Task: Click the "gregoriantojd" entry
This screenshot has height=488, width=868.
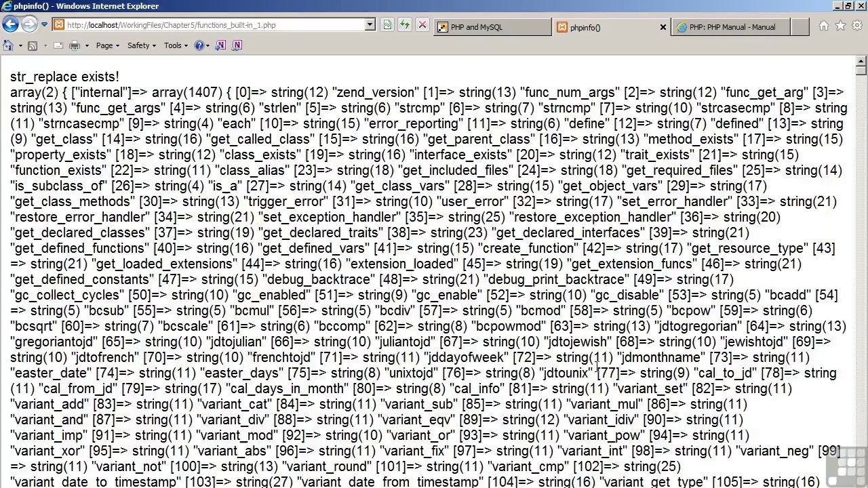Action: tap(54, 342)
